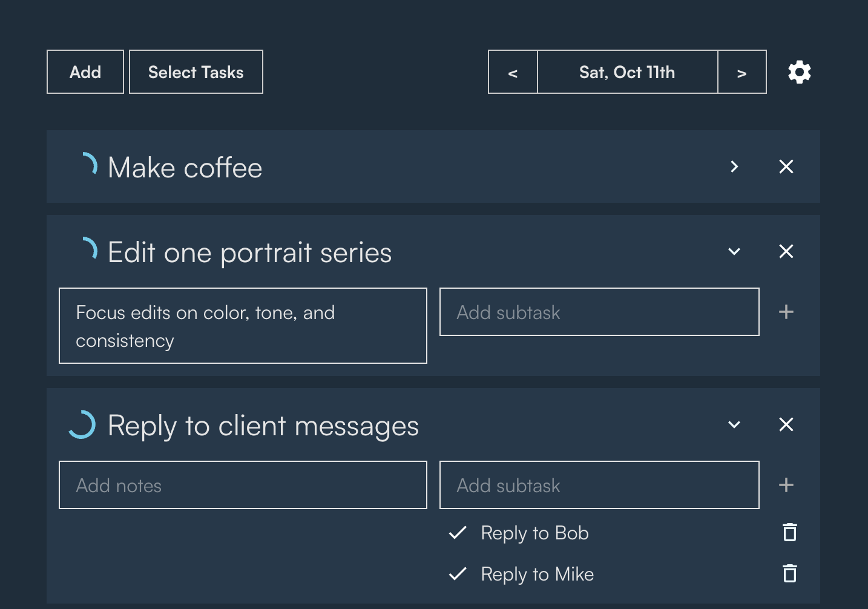Trash the Reply to Mike subtask

(789, 573)
